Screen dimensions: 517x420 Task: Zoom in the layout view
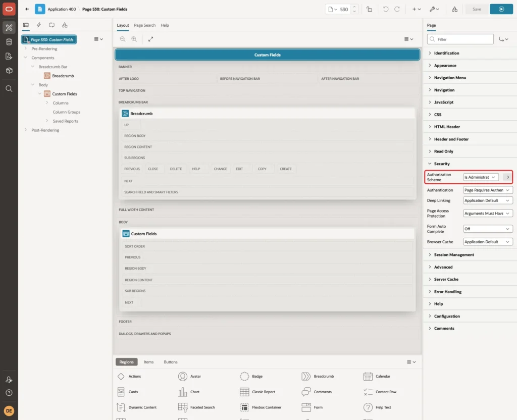pyautogui.click(x=134, y=39)
